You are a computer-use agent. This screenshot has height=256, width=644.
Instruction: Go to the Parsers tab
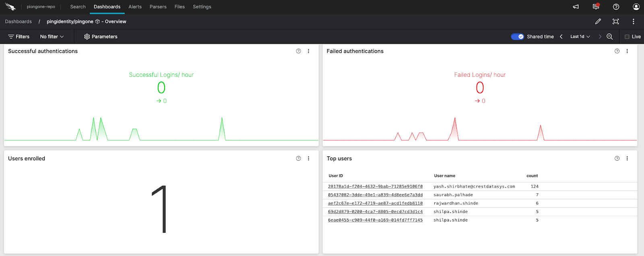(x=158, y=7)
